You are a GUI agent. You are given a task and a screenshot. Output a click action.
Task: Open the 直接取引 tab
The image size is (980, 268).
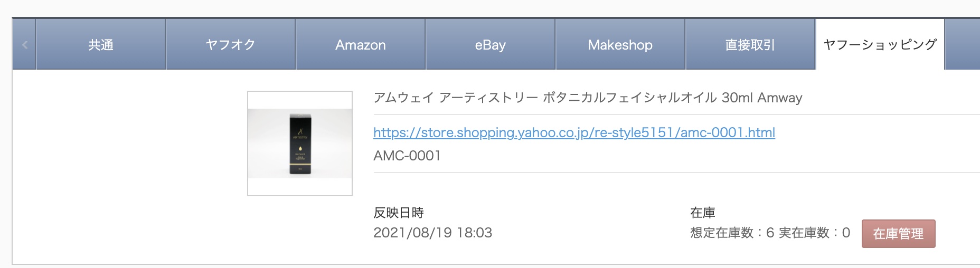(x=750, y=45)
